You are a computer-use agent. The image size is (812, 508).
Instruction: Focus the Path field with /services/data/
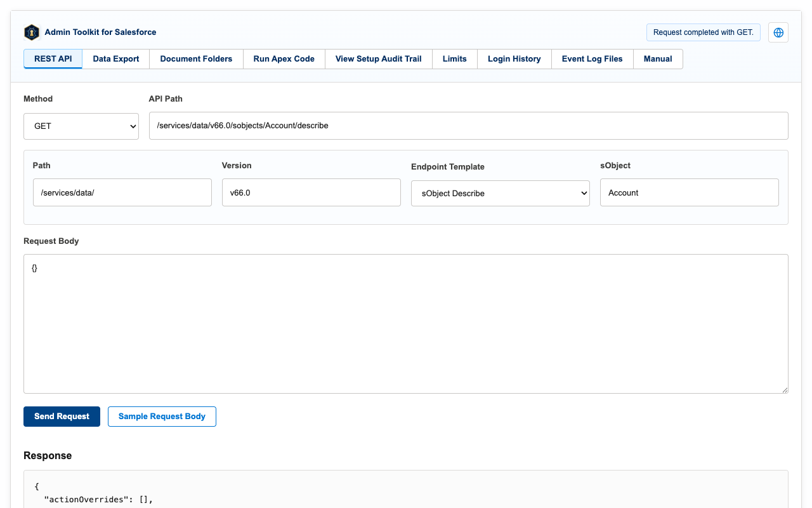(x=122, y=192)
